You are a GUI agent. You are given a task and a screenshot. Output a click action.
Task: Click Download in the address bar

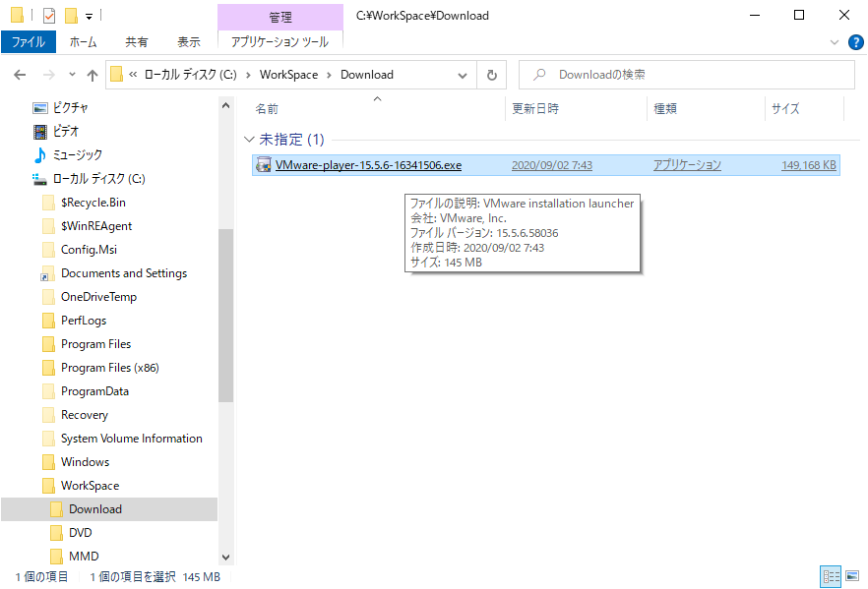[367, 75]
